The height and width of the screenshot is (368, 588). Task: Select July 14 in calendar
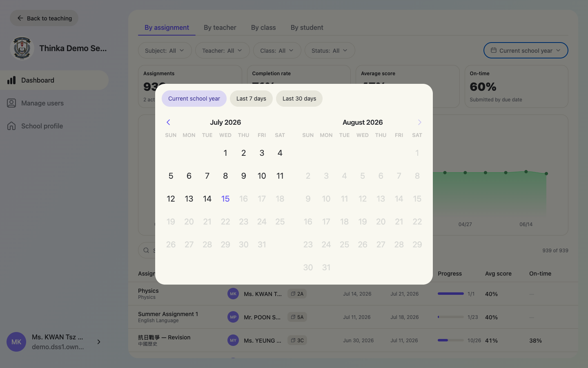coord(207,199)
